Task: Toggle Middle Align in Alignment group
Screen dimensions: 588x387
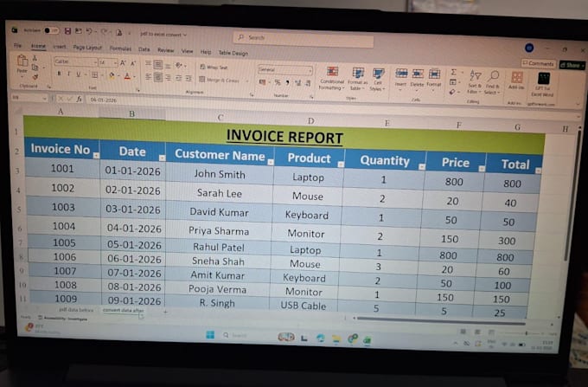Action: (x=158, y=65)
